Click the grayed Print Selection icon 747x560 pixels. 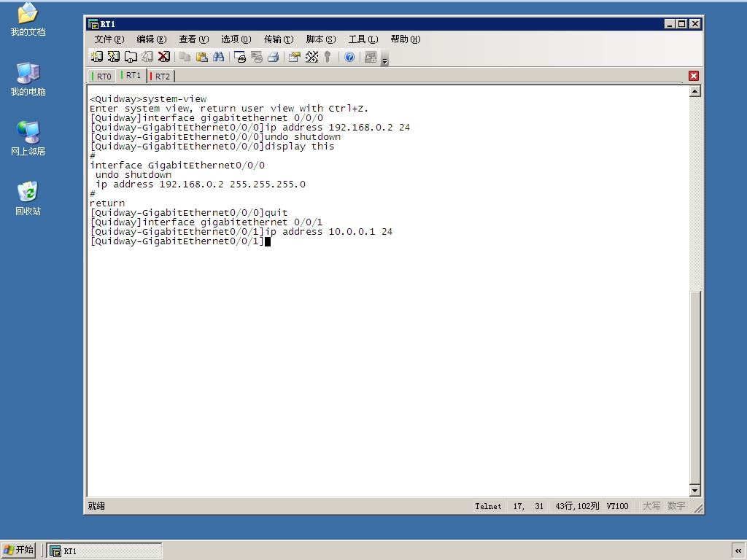pos(257,57)
